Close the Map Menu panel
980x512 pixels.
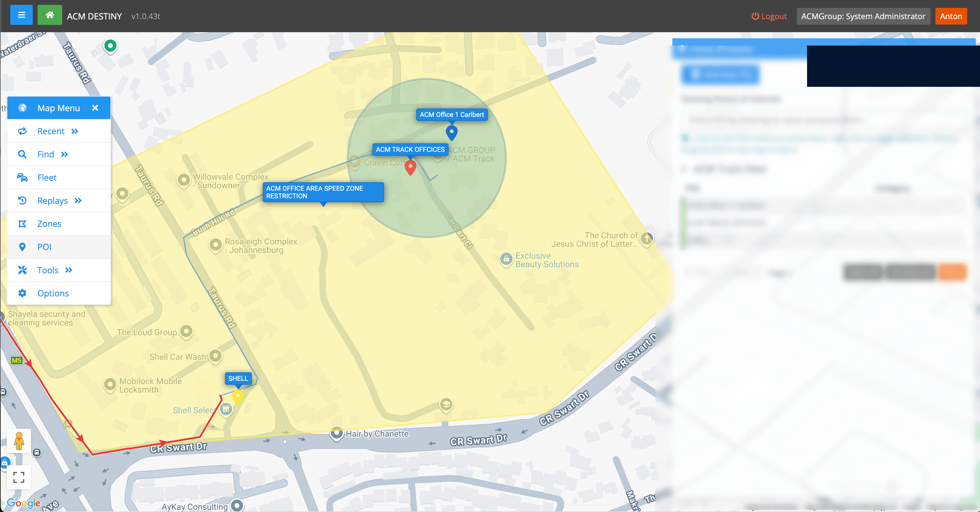(x=95, y=108)
